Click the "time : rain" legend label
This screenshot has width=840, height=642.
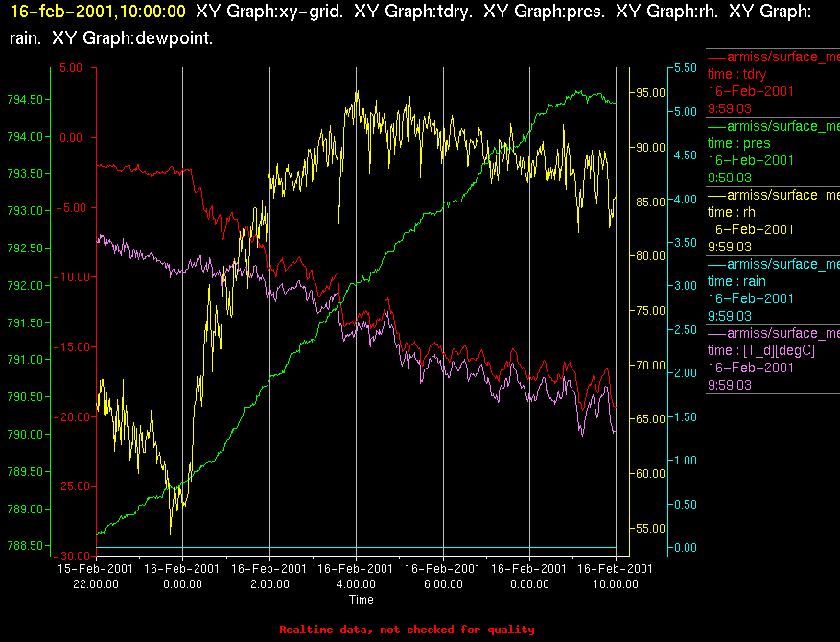click(x=736, y=281)
